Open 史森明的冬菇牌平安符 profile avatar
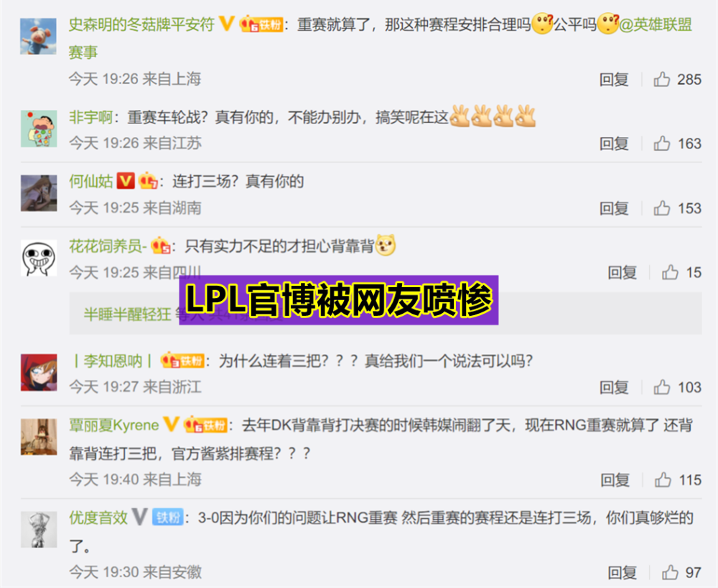This screenshot has height=588, width=718. [39, 36]
